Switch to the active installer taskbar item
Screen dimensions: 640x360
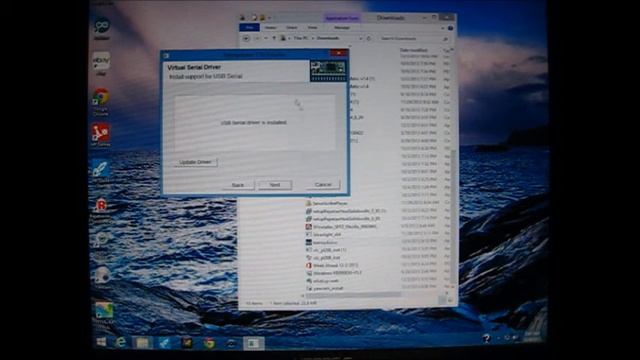pos(253,343)
